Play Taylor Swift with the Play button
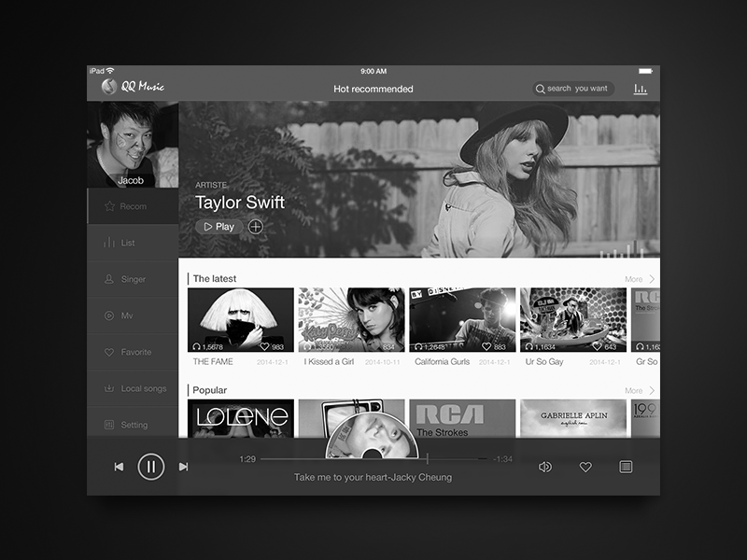This screenshot has width=747, height=560. 219,227
